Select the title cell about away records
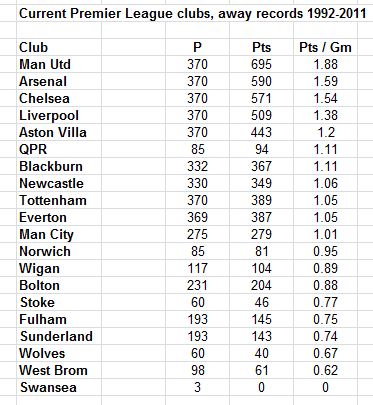 (x=193, y=14)
